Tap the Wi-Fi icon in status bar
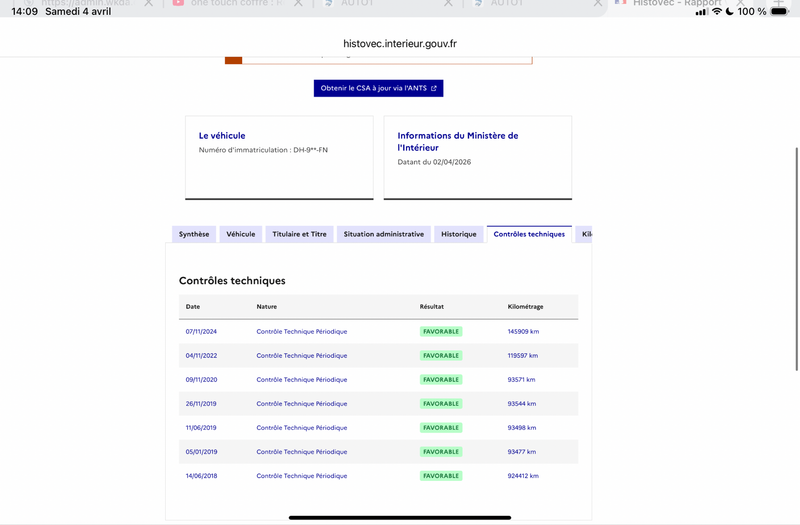The height and width of the screenshot is (525, 800). [716, 11]
